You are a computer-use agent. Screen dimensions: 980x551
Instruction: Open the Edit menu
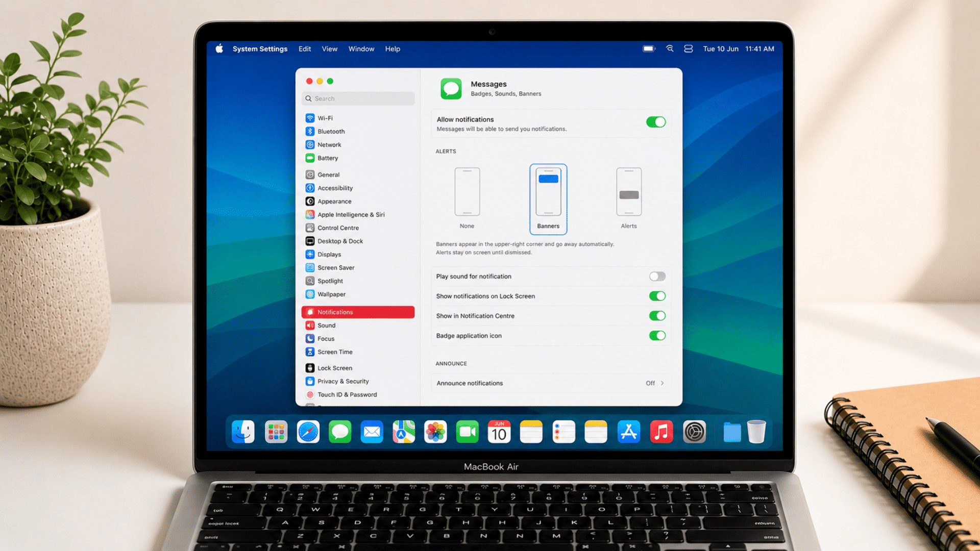point(305,49)
